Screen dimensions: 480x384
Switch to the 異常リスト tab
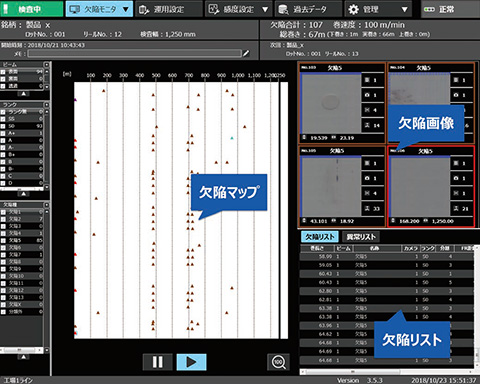pyautogui.click(x=361, y=237)
